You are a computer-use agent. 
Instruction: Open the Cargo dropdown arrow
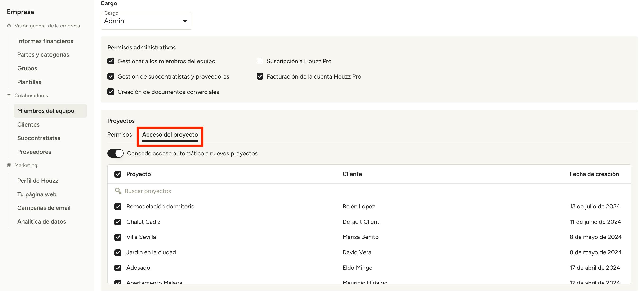click(x=185, y=21)
